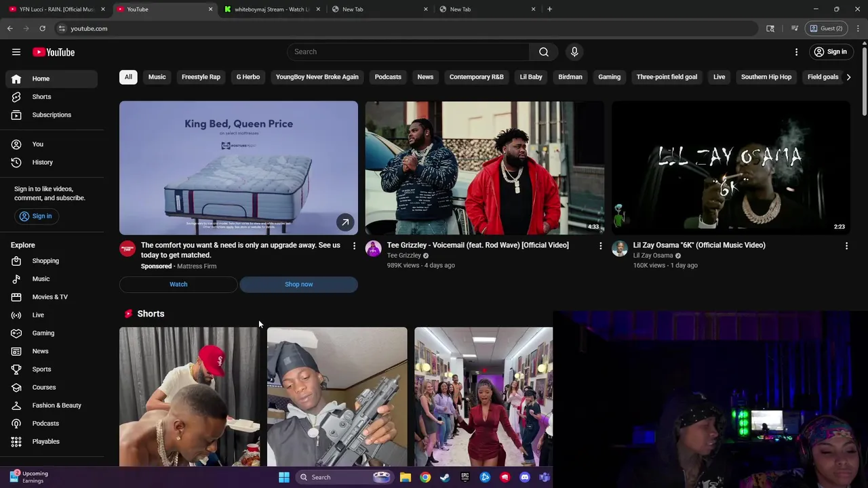The image size is (868, 488).
Task: Open the Short with red cap man
Action: (x=189, y=397)
